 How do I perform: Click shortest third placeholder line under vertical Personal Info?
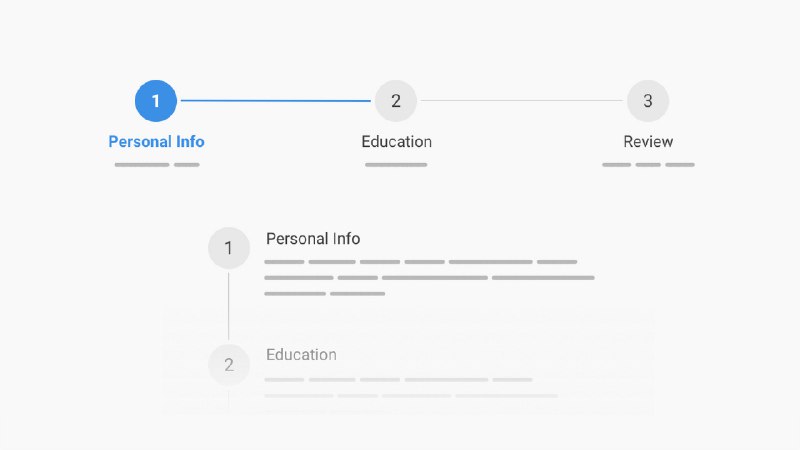(324, 293)
